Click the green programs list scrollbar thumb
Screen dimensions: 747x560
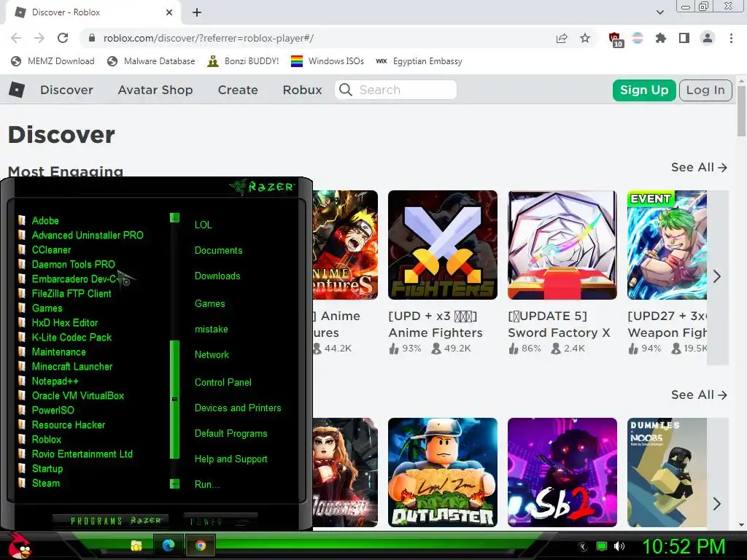[175, 400]
